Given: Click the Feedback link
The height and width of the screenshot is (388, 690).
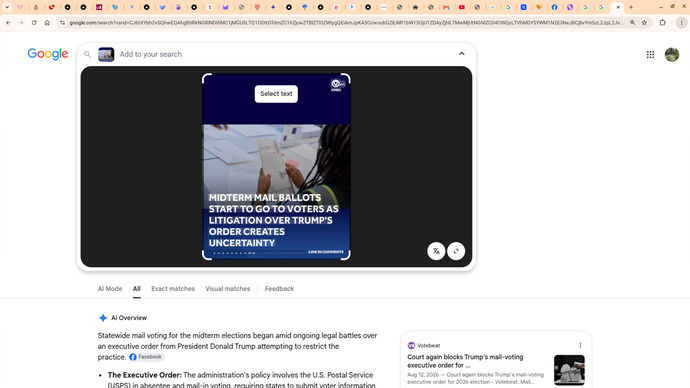Looking at the screenshot, I should (x=279, y=289).
